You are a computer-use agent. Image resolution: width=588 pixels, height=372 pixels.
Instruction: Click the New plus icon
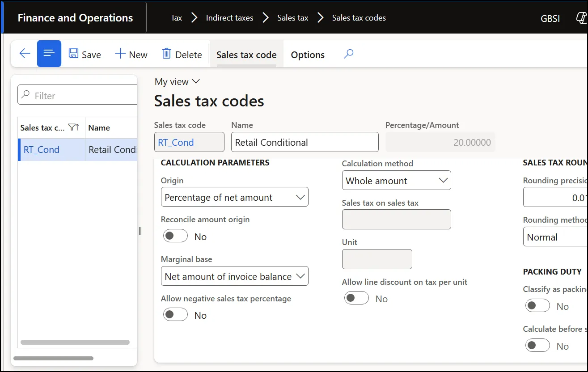click(120, 54)
